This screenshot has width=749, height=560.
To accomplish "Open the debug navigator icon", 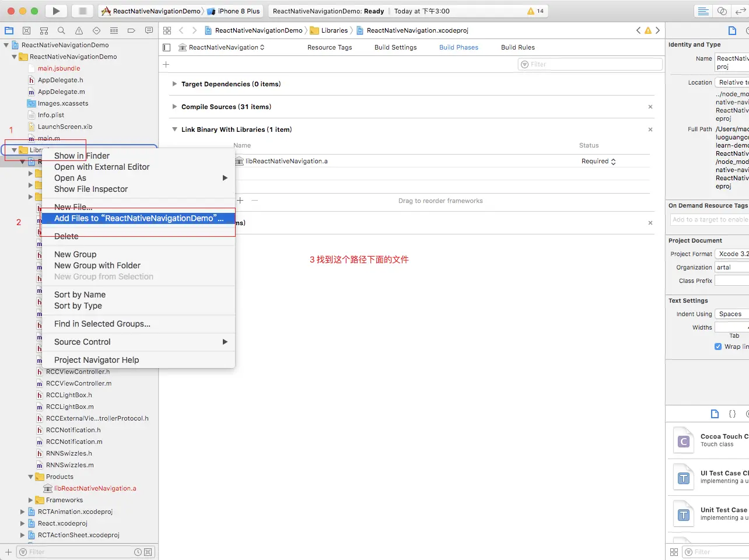I will pyautogui.click(x=114, y=30).
